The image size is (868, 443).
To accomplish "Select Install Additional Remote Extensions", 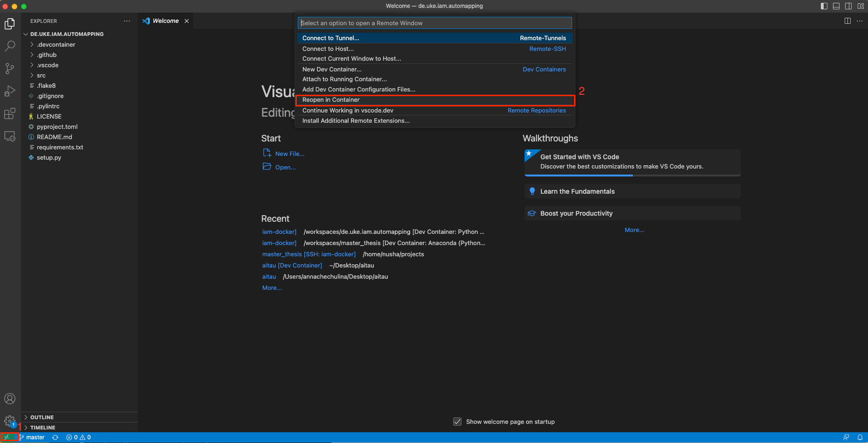I will [434, 121].
